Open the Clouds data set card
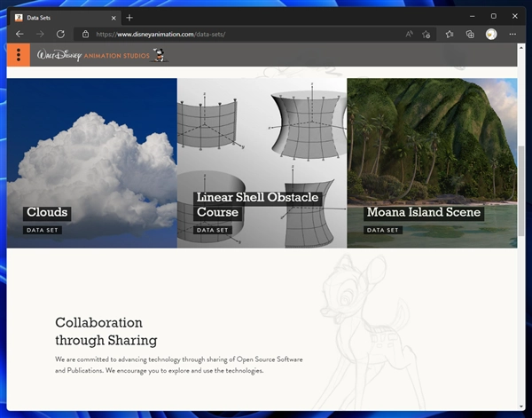532x418 pixels. (92, 163)
